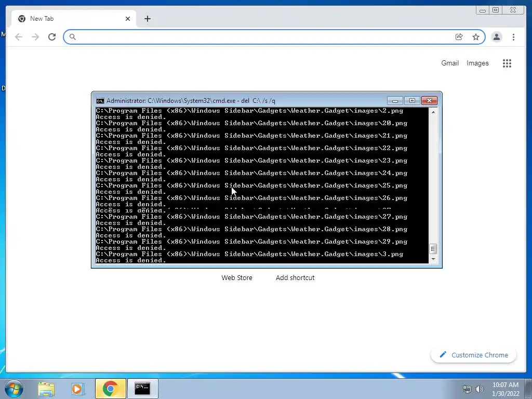Image resolution: width=532 pixels, height=399 pixels.
Task: Click the line ending in images\20.png
Action: 251,123
